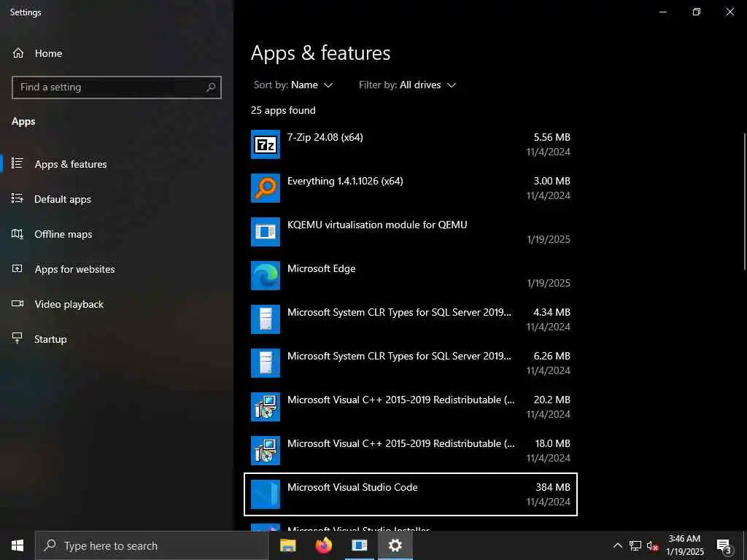Click the Startup sidebar icon
Image resolution: width=747 pixels, height=560 pixels.
point(18,338)
